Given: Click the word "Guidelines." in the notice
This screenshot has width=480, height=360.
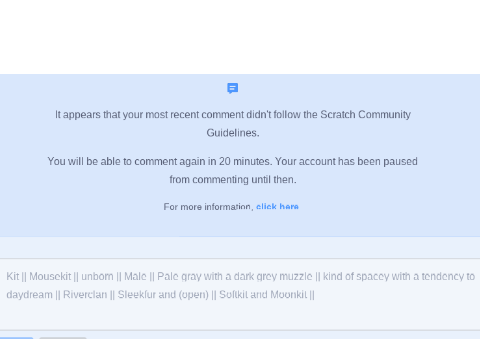Looking at the screenshot, I should click(x=233, y=133).
